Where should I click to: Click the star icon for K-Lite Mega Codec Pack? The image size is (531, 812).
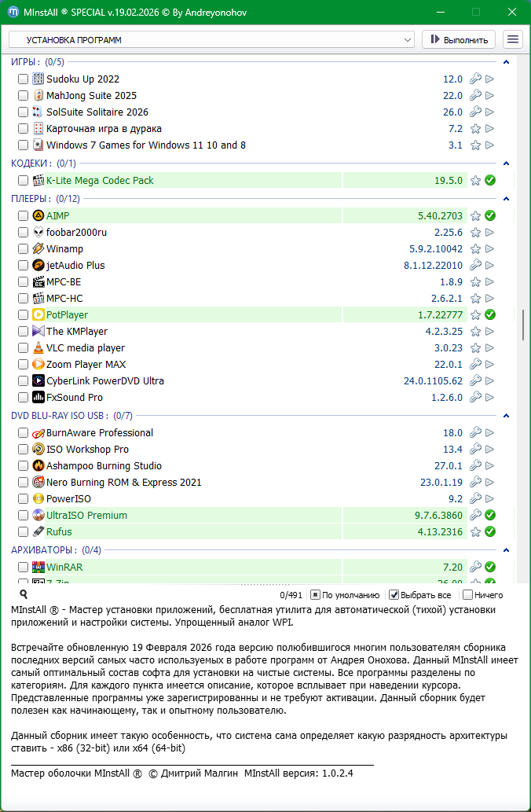(x=475, y=181)
